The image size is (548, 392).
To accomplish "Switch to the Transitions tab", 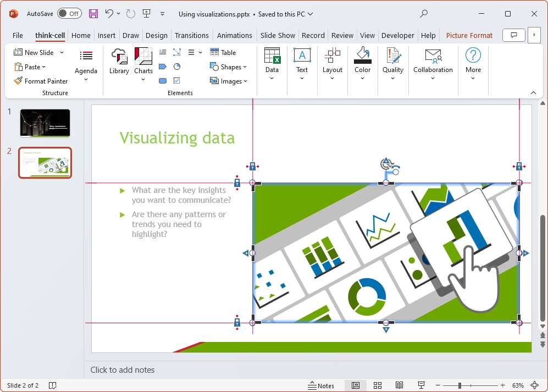I will (x=191, y=35).
